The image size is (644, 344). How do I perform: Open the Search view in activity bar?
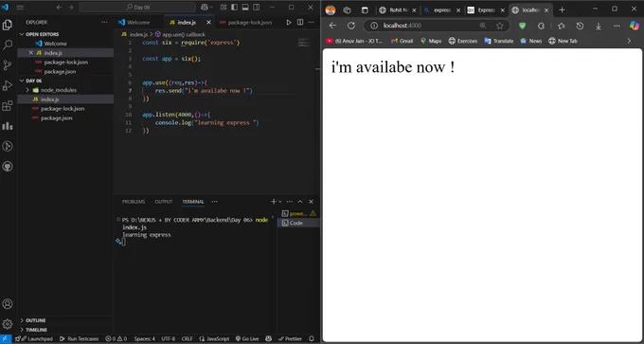point(8,45)
